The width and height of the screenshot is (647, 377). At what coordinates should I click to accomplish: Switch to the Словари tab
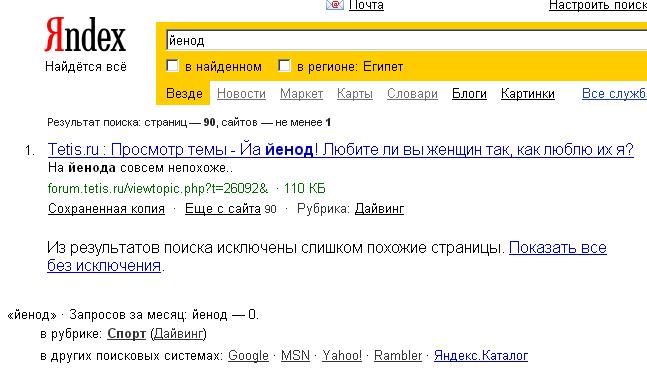point(412,94)
